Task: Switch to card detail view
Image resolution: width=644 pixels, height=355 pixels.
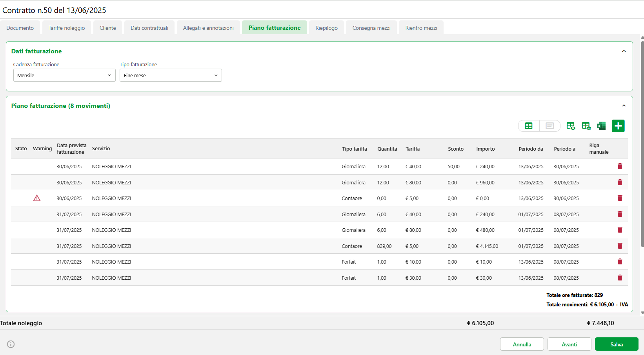Action: 550,126
